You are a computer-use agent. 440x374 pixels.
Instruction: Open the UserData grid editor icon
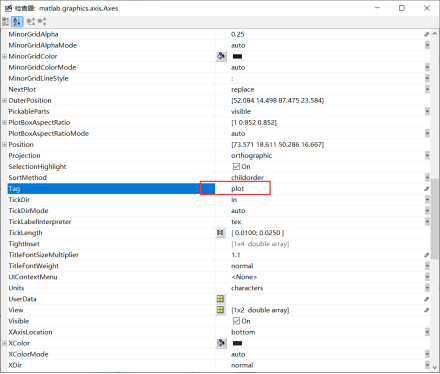[220, 299]
